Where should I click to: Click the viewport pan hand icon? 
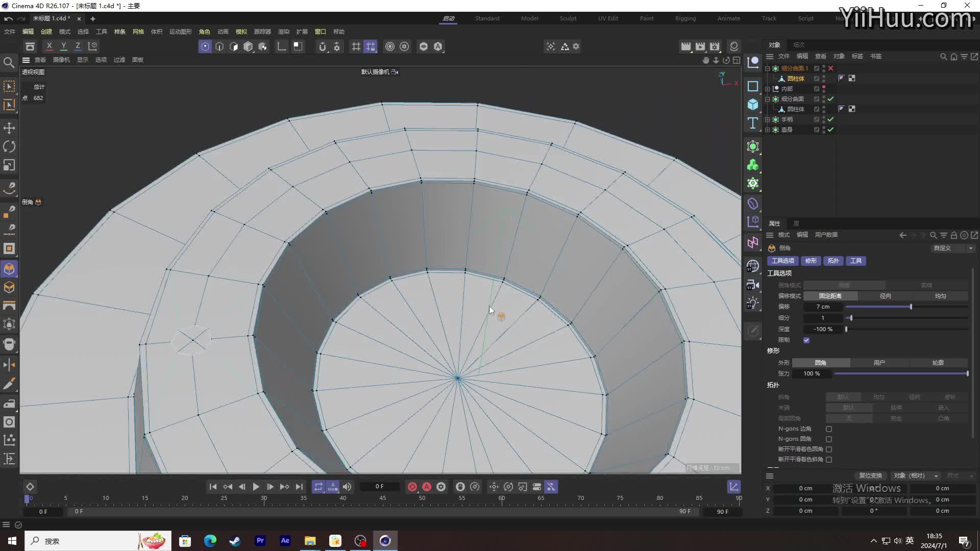(706, 60)
